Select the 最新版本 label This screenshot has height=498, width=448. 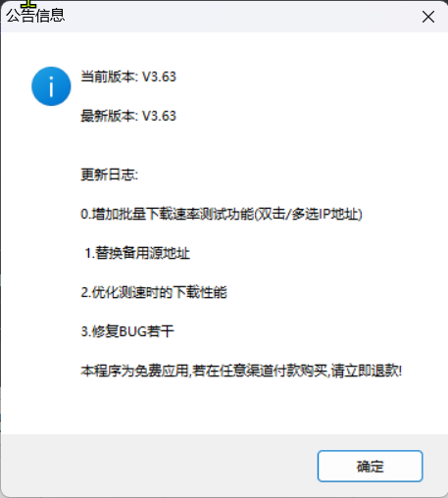(x=109, y=116)
